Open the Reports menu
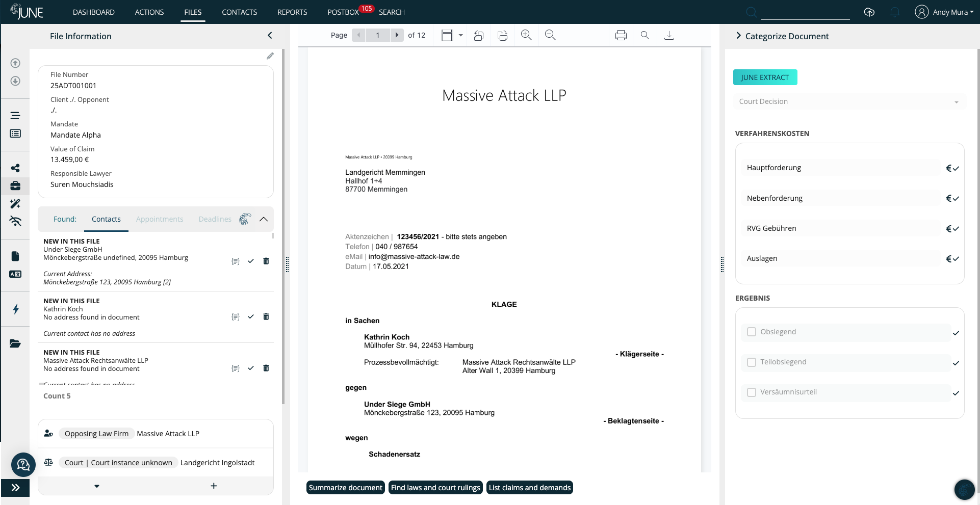This screenshot has height=505, width=980. [292, 12]
